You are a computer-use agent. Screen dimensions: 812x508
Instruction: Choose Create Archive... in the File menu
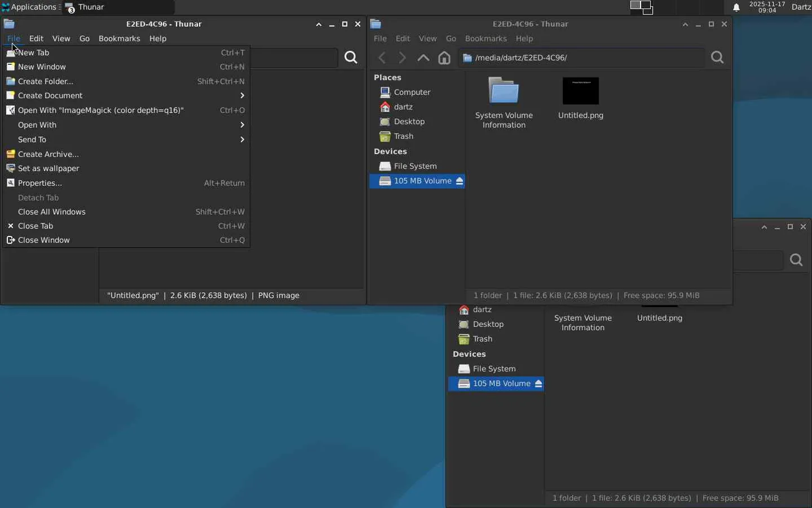click(126, 154)
